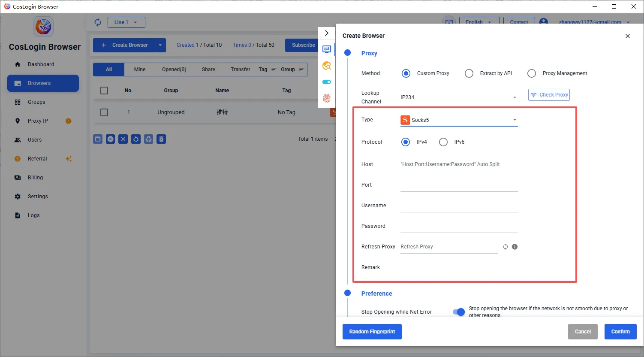Click the open-window batch action icon
644x357 pixels.
[98, 139]
